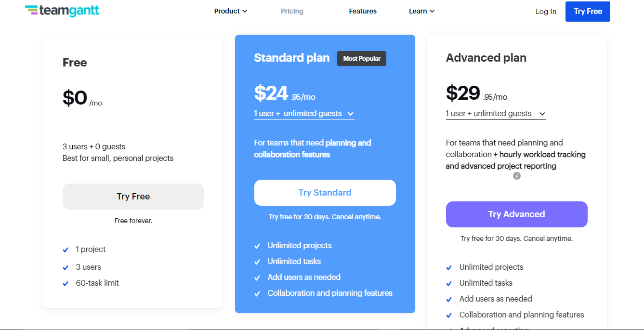
Task: Click the purple Try Advanced button
Action: click(x=516, y=214)
